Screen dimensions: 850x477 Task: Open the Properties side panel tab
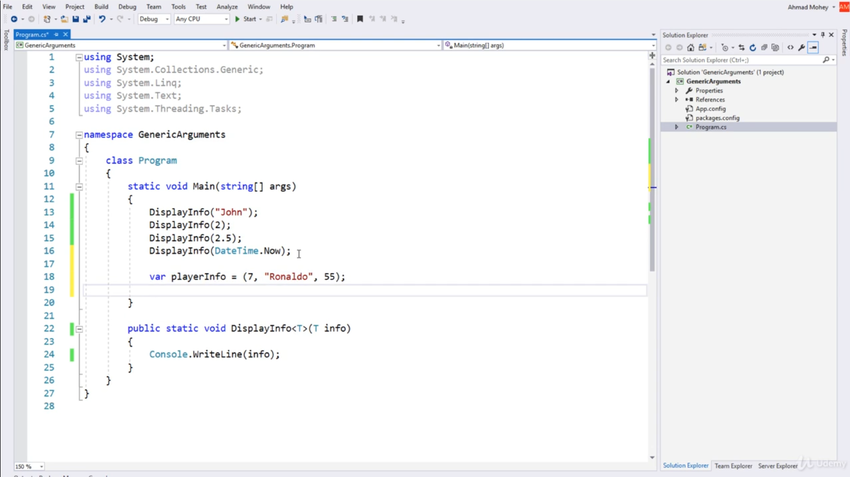(x=844, y=43)
